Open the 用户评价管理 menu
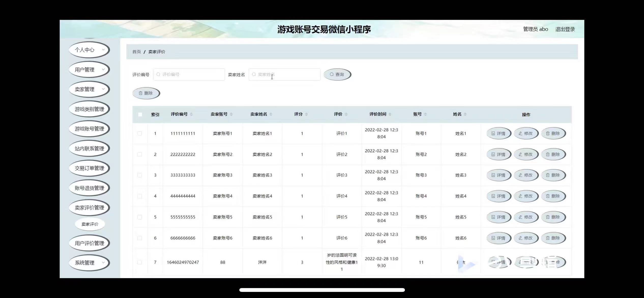 click(89, 243)
